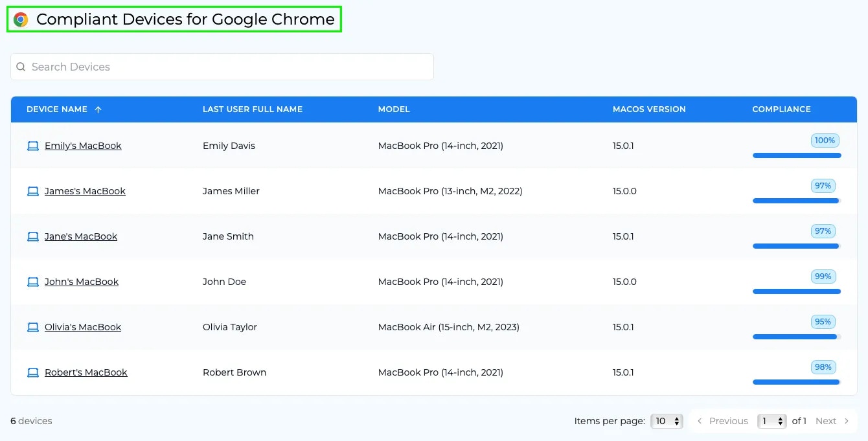Viewport: 868px width, 441px height.
Task: Click the user name James Miller
Action: (x=231, y=191)
